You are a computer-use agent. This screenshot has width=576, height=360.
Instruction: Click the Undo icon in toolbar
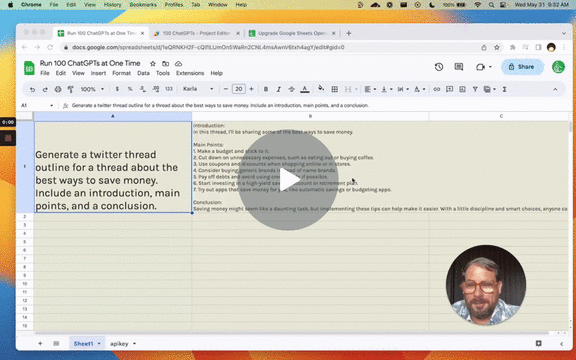tap(32, 89)
